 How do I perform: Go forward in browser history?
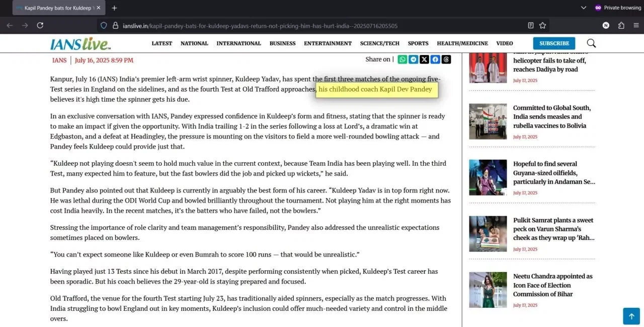coord(25,25)
